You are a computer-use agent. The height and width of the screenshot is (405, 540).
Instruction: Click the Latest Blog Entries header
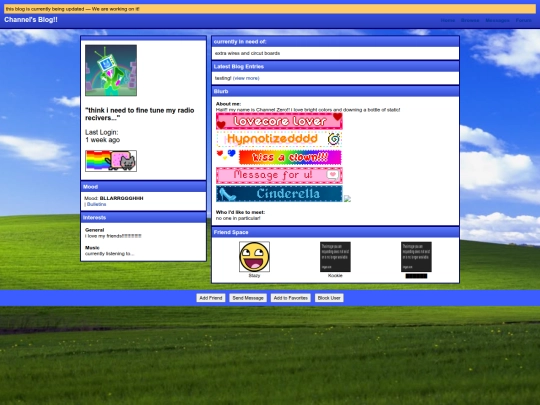tap(335, 66)
